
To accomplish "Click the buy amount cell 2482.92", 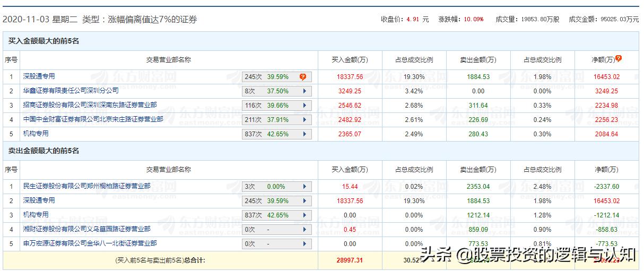I will [x=350, y=120].
